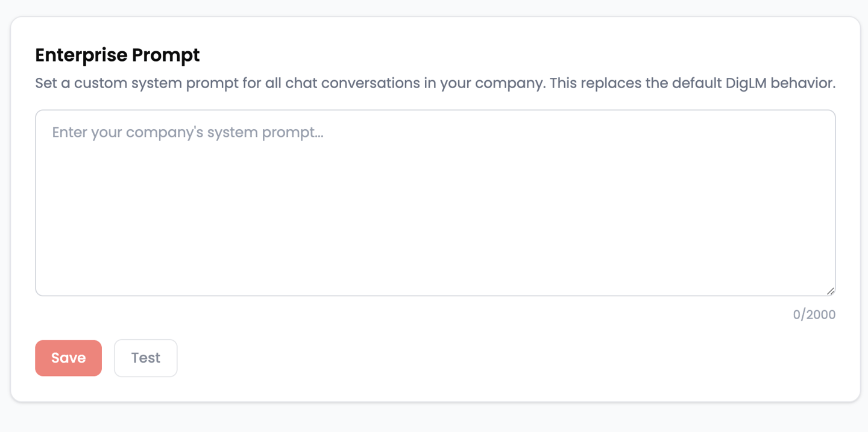The image size is (868, 432).
Task: Click the placeholder text "Enter your company's system prompt..."
Action: pos(187,132)
